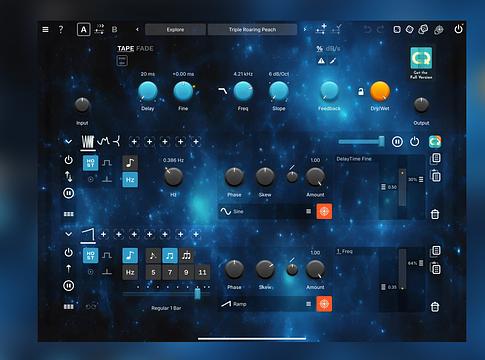
Task: Toggle the modulators power icon beside the pause button
Action: point(414,142)
